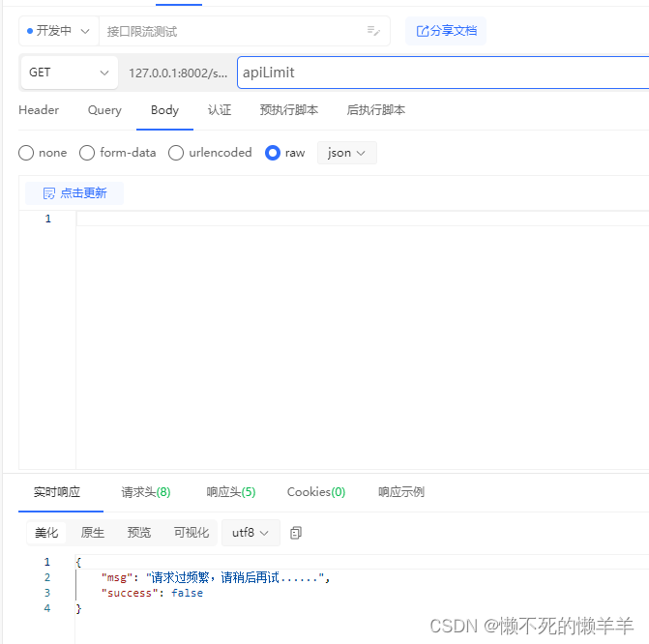Viewport: 649px width, 644px height.
Task: Switch to the Query tab
Action: tap(104, 110)
